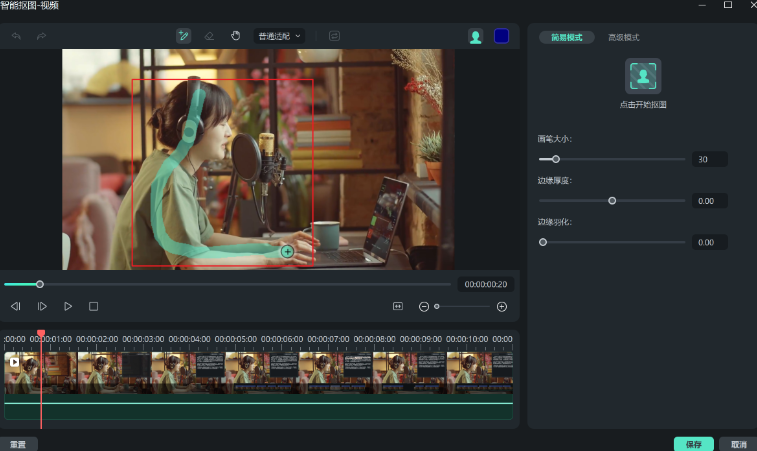Click the undo arrow

point(16,36)
